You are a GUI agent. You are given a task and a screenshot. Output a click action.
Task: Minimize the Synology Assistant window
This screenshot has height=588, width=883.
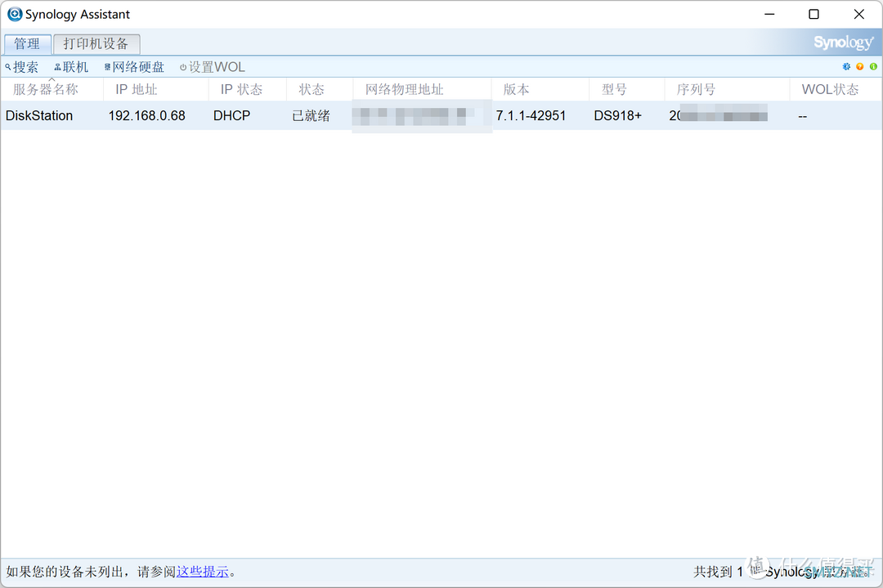[x=769, y=14]
